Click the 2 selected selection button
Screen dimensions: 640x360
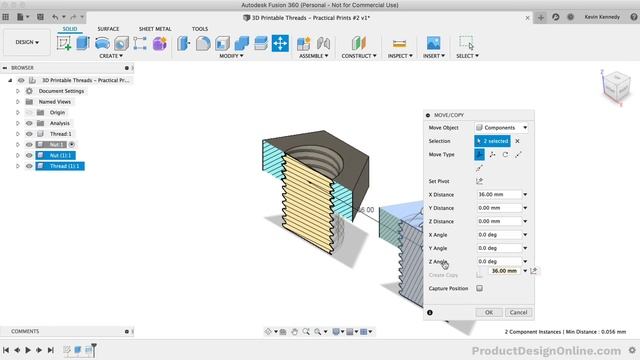(x=492, y=141)
